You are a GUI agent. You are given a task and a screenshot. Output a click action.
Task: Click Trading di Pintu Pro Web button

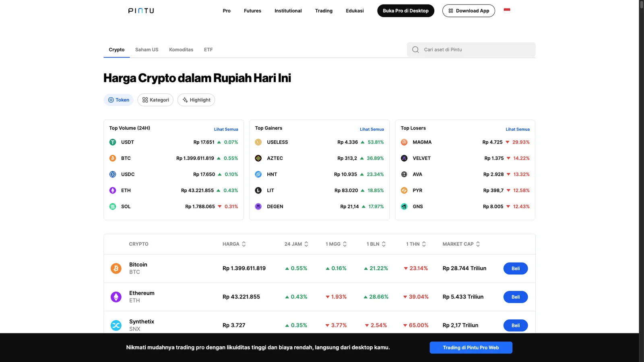point(471,348)
